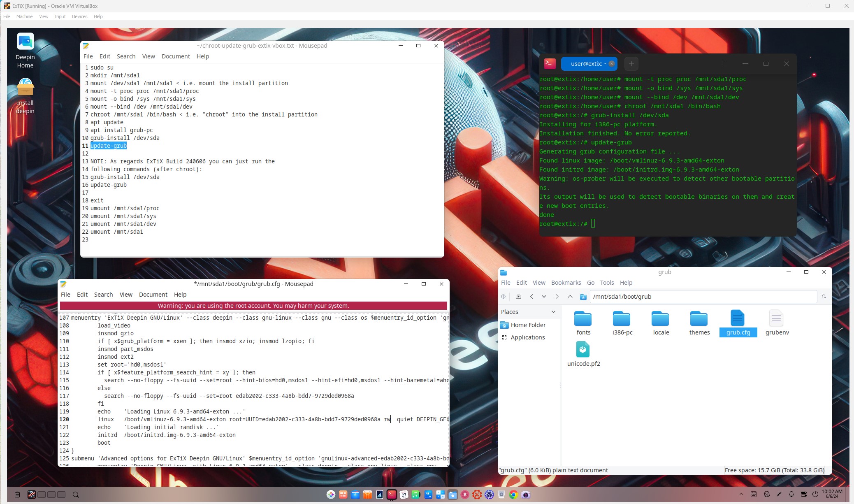
Task: Open onscreen keyboard tray icon
Action: coord(754,494)
